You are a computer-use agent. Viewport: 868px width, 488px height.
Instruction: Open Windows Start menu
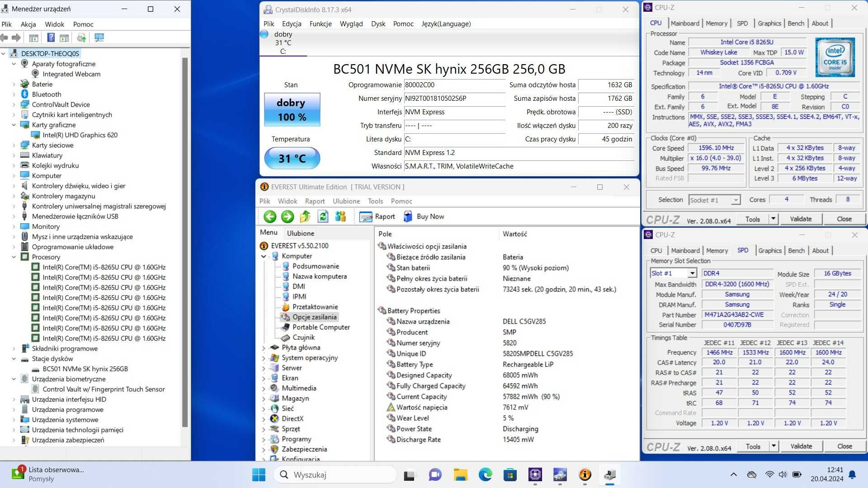pos(259,475)
